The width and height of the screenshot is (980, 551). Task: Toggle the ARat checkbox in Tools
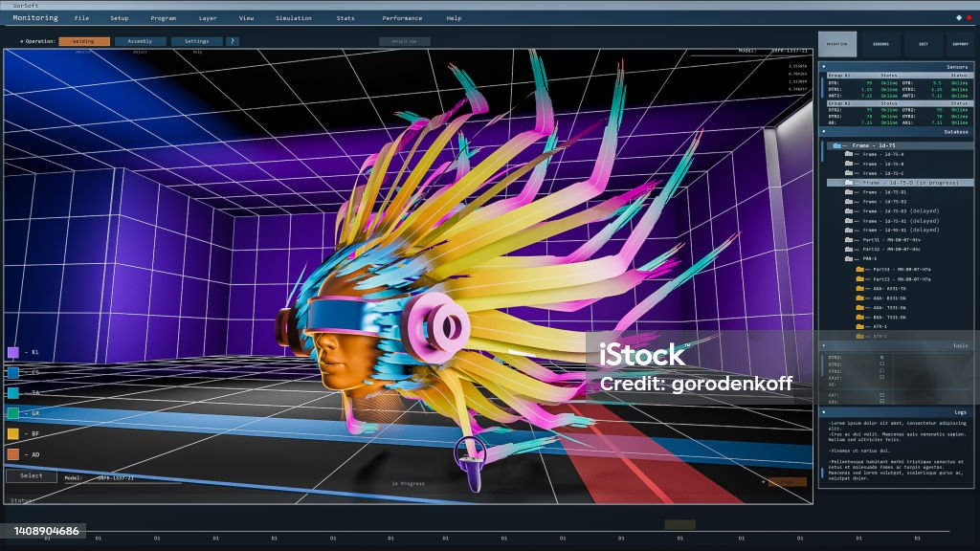881,377
